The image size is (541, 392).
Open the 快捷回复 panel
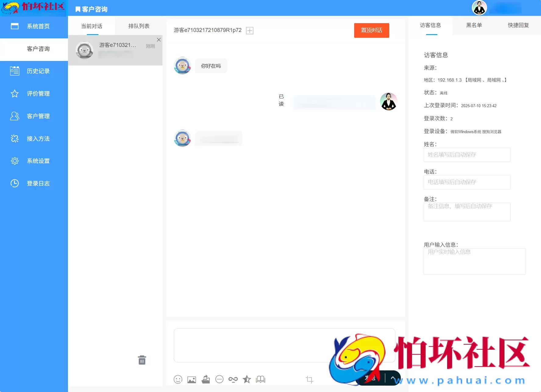[518, 25]
